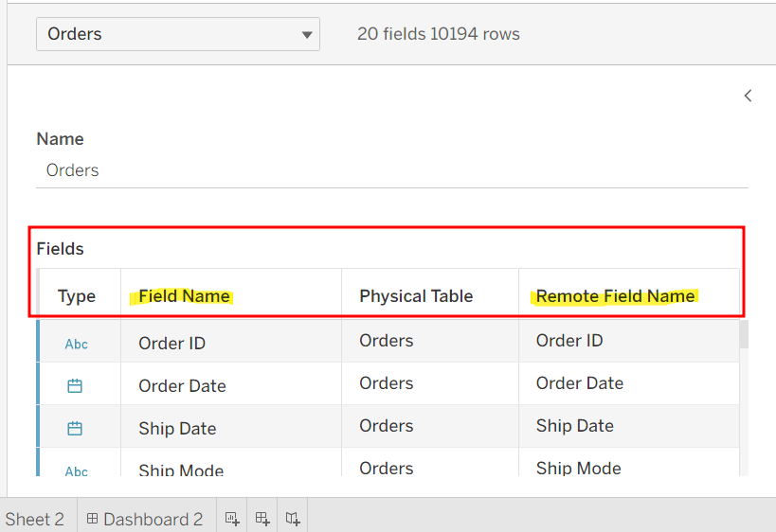Click the Fields section heading

click(x=61, y=249)
